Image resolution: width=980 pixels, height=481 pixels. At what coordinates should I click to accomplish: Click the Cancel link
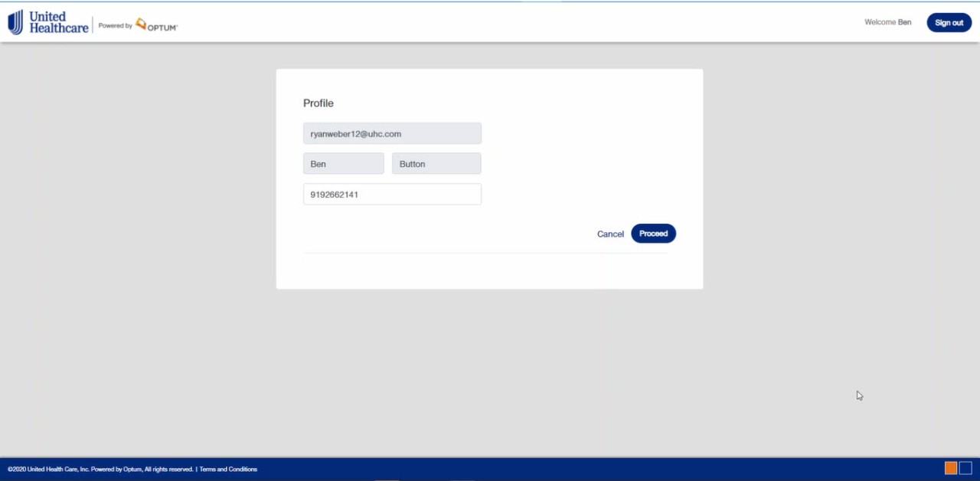(x=610, y=234)
